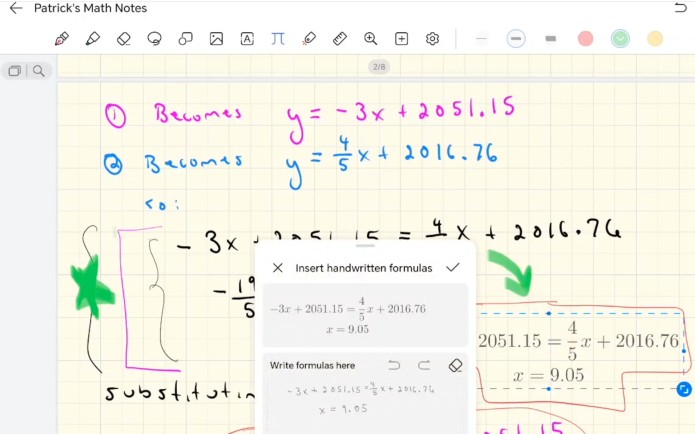The image size is (695, 434).
Task: Tap the 2/8 page indicator
Action: coord(379,67)
